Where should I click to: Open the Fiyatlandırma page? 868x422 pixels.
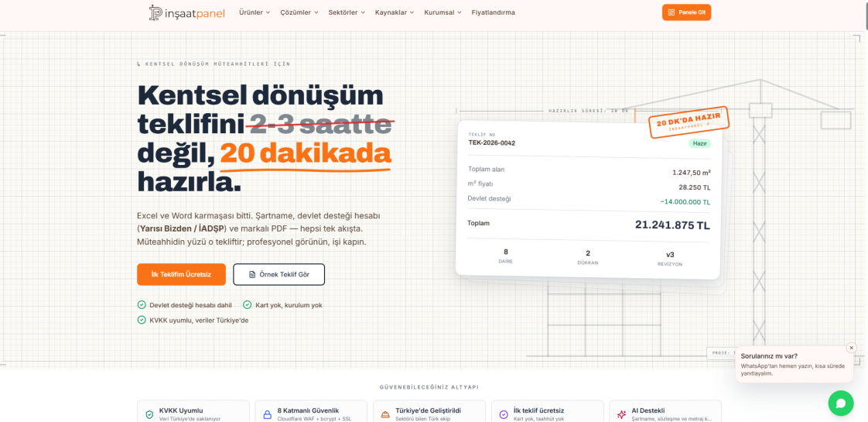coord(494,12)
